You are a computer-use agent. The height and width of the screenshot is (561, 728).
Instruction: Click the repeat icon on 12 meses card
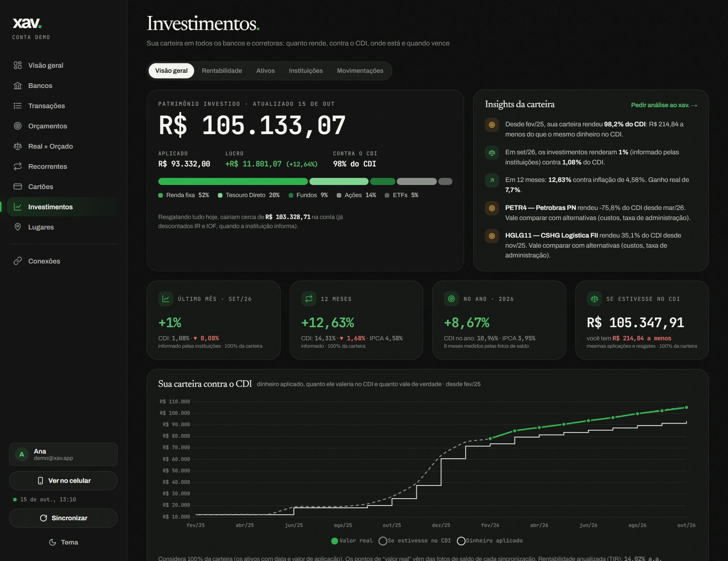[x=309, y=299]
